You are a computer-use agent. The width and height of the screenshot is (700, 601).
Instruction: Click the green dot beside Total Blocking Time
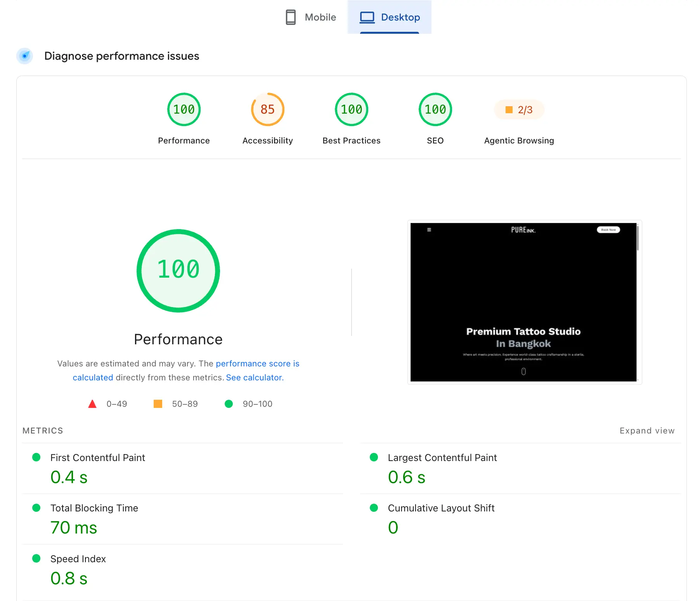[36, 508]
